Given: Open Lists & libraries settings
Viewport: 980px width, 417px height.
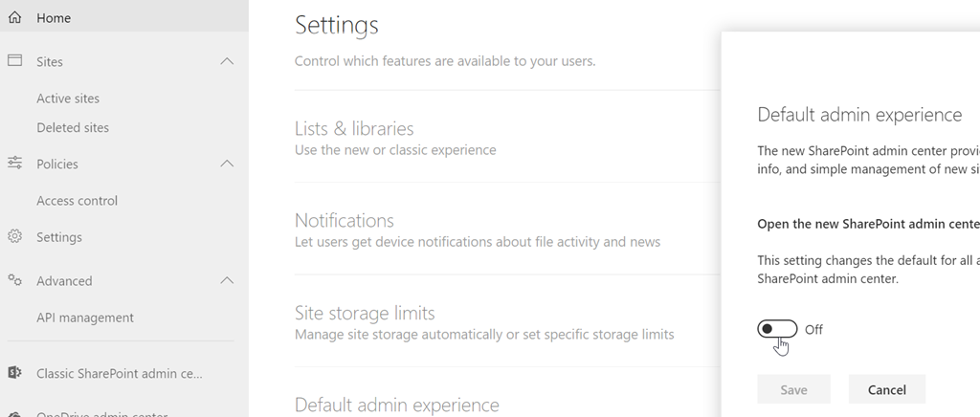Looking at the screenshot, I should pyautogui.click(x=354, y=128).
